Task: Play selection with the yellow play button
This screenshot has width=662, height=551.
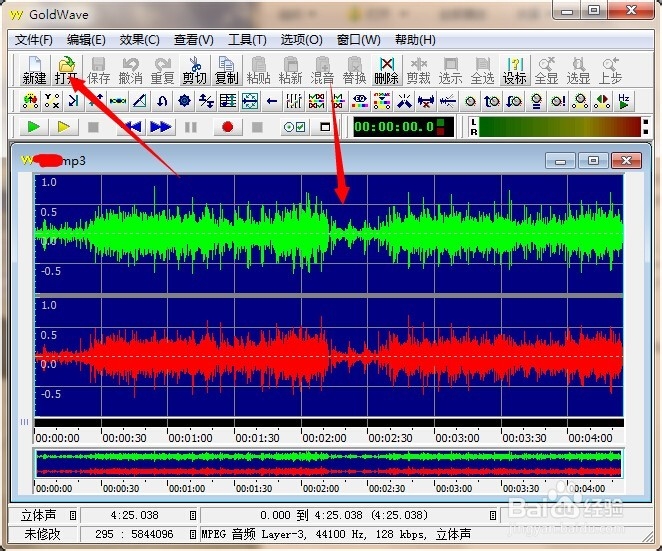Action: (64, 127)
